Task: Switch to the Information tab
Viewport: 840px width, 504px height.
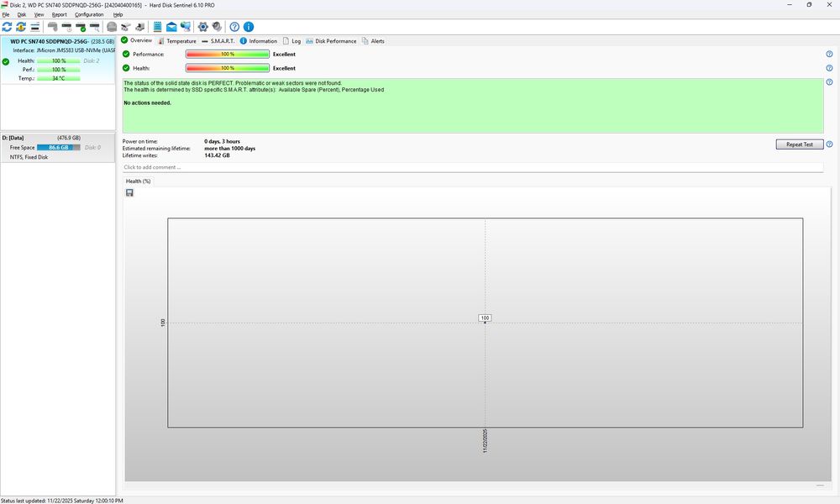Action: pyautogui.click(x=259, y=40)
